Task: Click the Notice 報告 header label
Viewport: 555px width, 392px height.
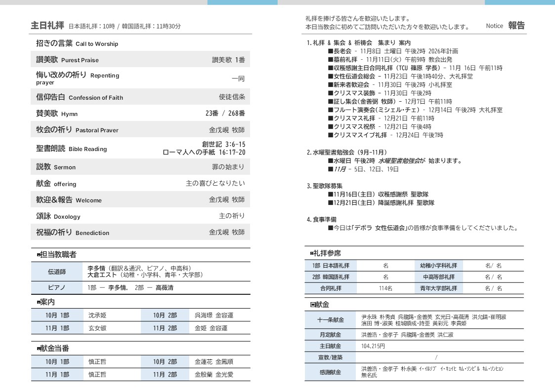Action: tap(505, 26)
